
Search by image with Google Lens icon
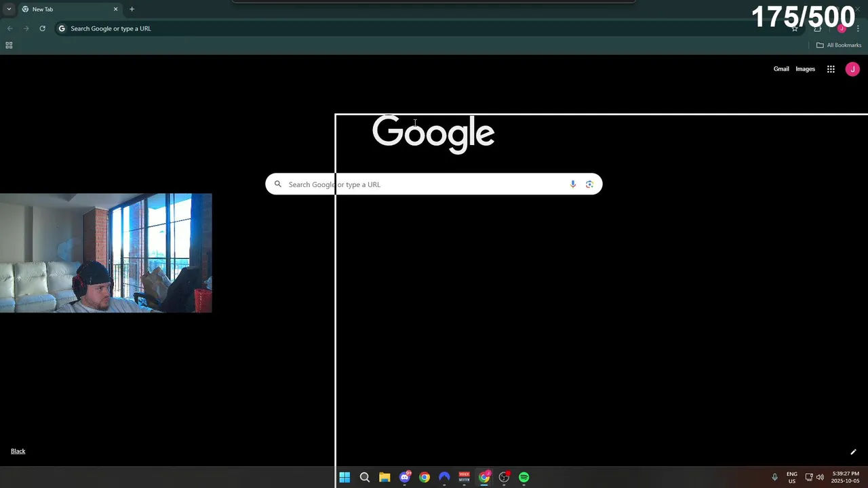coord(589,184)
